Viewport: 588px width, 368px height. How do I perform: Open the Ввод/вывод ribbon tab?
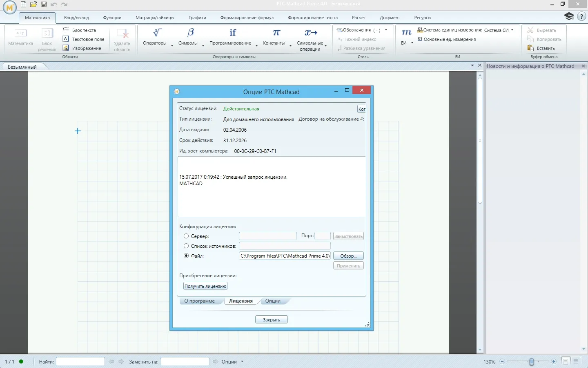pyautogui.click(x=76, y=18)
